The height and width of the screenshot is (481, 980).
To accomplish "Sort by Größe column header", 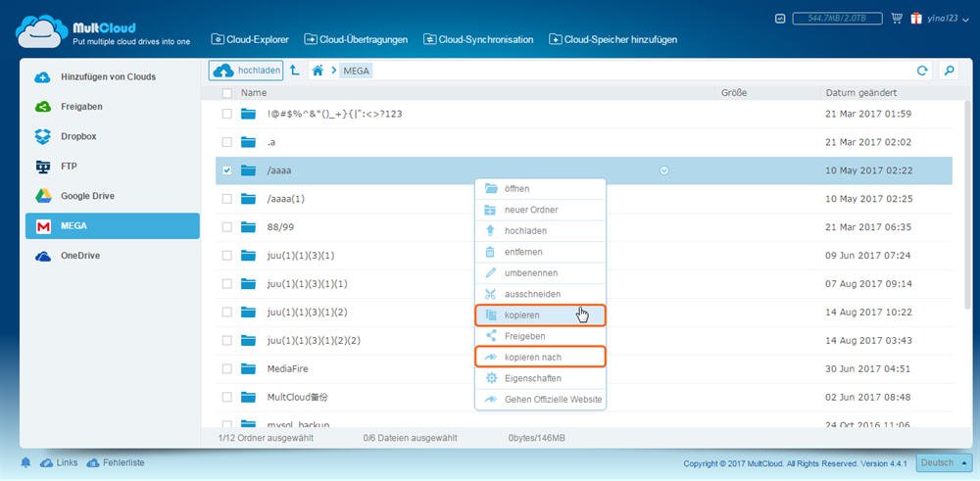I will pyautogui.click(x=734, y=92).
